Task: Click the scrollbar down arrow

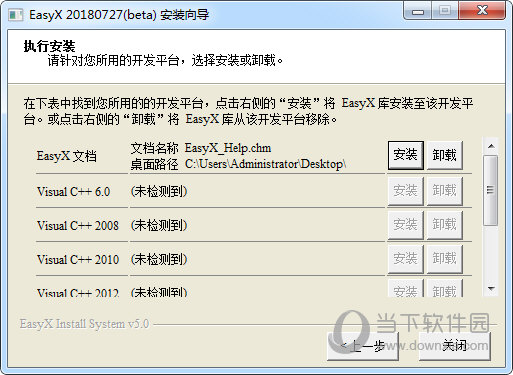Action: pyautogui.click(x=491, y=289)
